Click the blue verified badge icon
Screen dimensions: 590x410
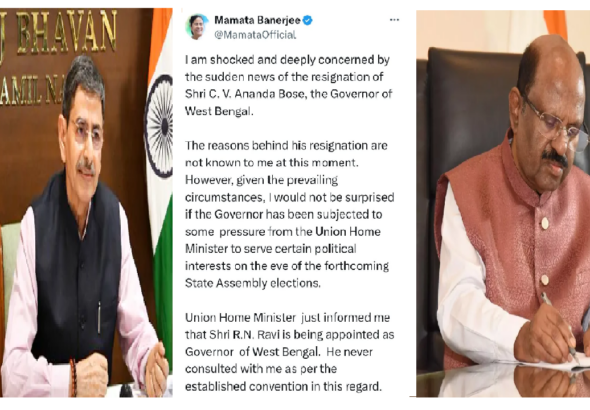[307, 20]
